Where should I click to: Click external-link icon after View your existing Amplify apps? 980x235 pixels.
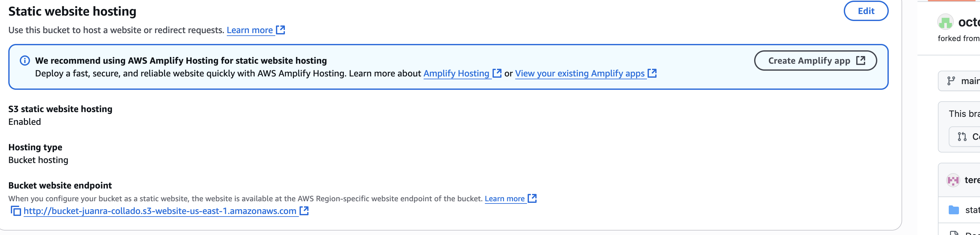(652, 73)
